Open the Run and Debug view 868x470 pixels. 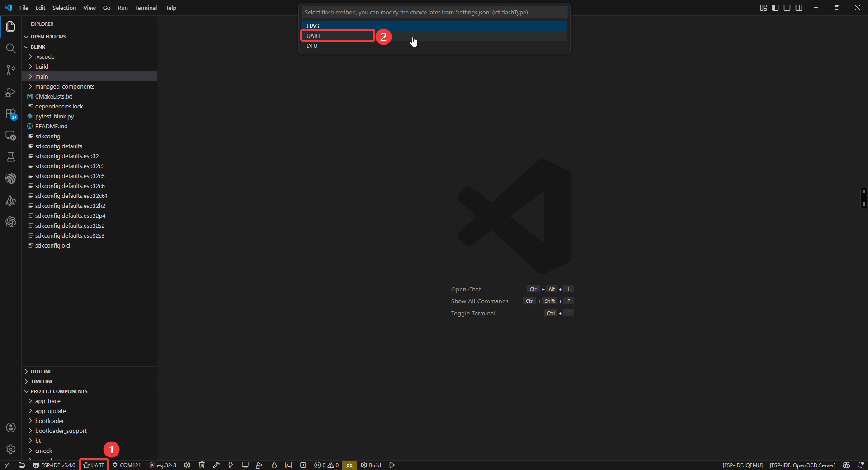click(x=11, y=92)
